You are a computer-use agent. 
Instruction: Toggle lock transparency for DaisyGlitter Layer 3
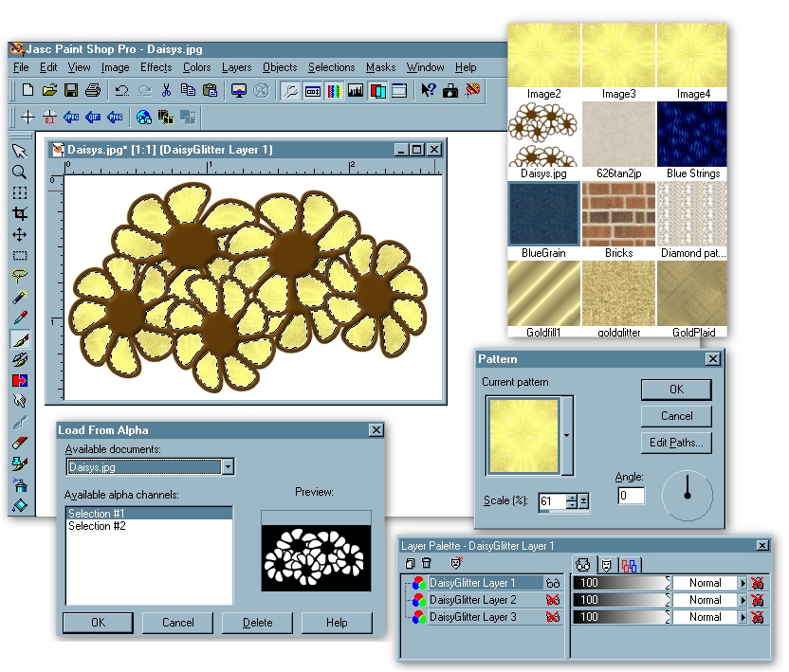coord(758,617)
